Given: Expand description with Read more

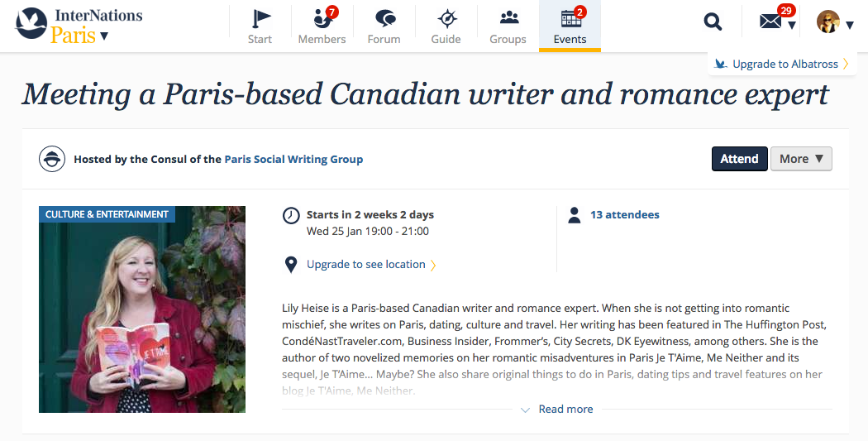Looking at the screenshot, I should click(x=565, y=409).
